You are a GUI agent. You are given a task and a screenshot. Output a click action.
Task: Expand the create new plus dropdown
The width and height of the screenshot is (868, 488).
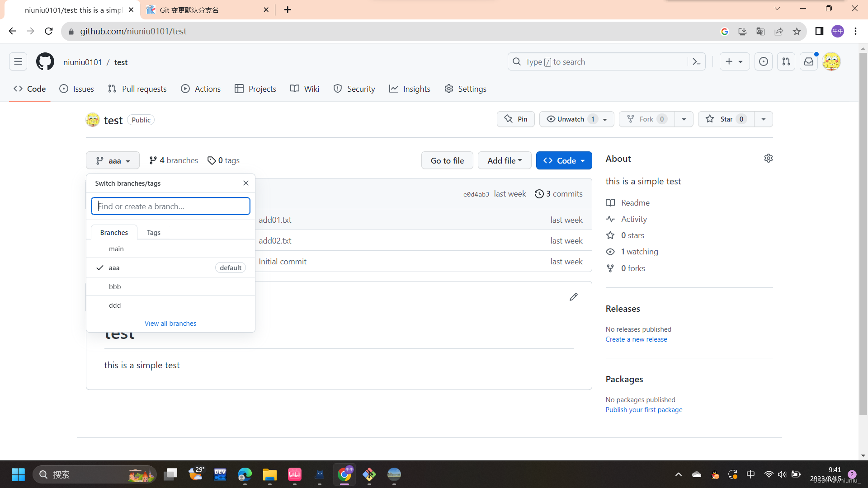(735, 61)
